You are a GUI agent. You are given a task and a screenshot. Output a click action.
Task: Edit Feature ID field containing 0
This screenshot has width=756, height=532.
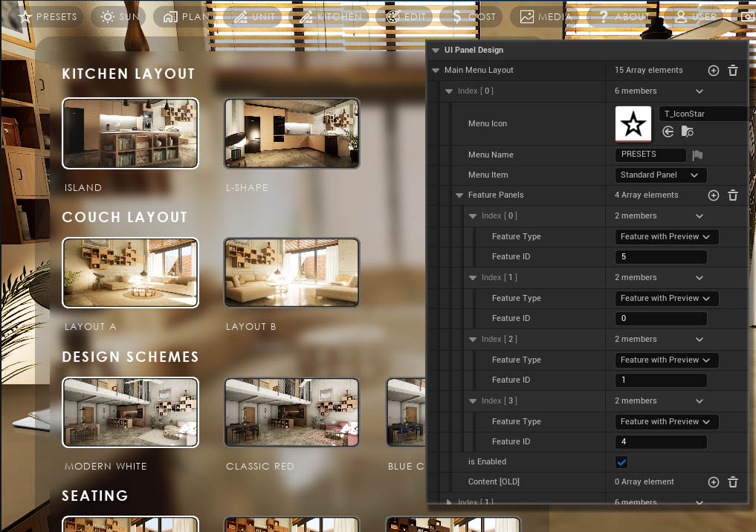click(x=661, y=319)
